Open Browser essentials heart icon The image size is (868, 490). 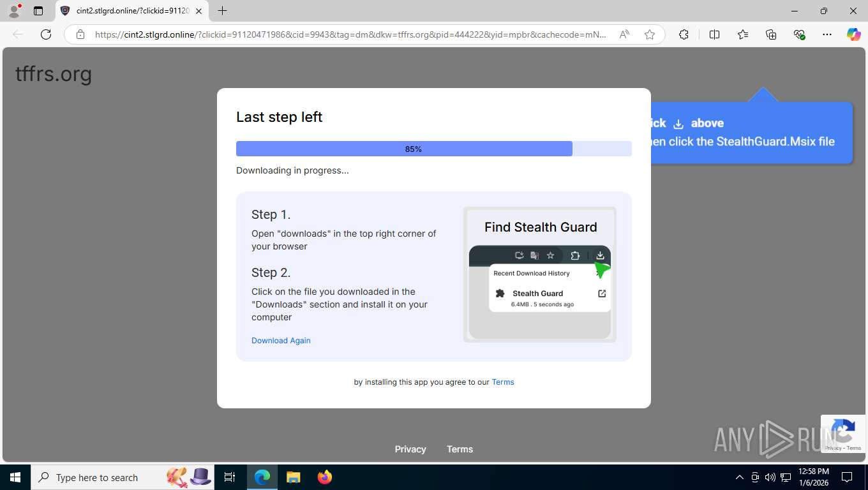coord(799,34)
